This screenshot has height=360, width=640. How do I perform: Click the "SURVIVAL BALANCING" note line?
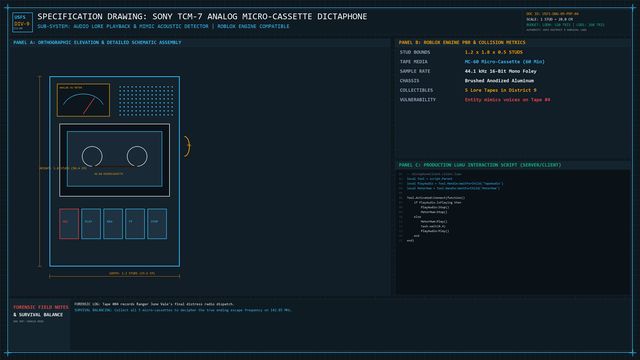[x=183, y=310]
